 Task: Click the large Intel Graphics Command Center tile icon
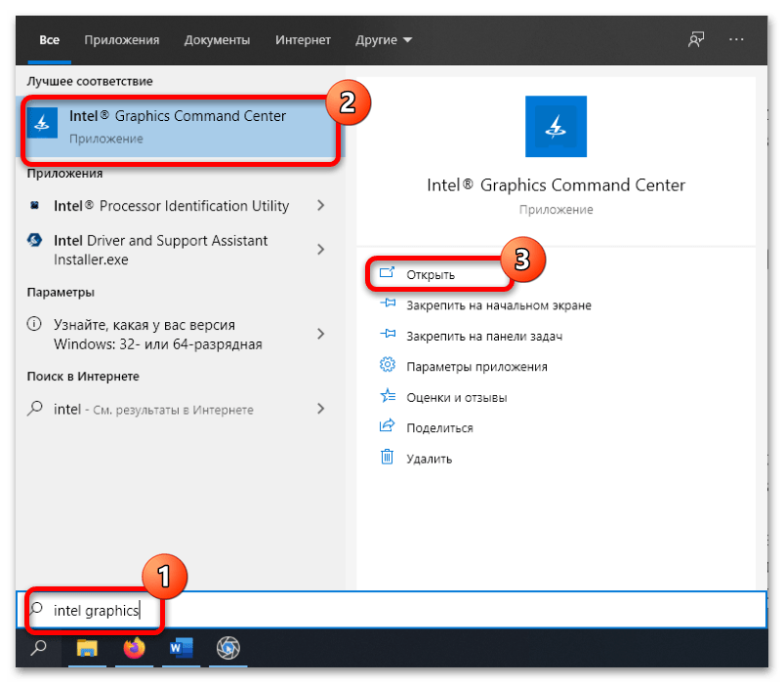tap(556, 126)
